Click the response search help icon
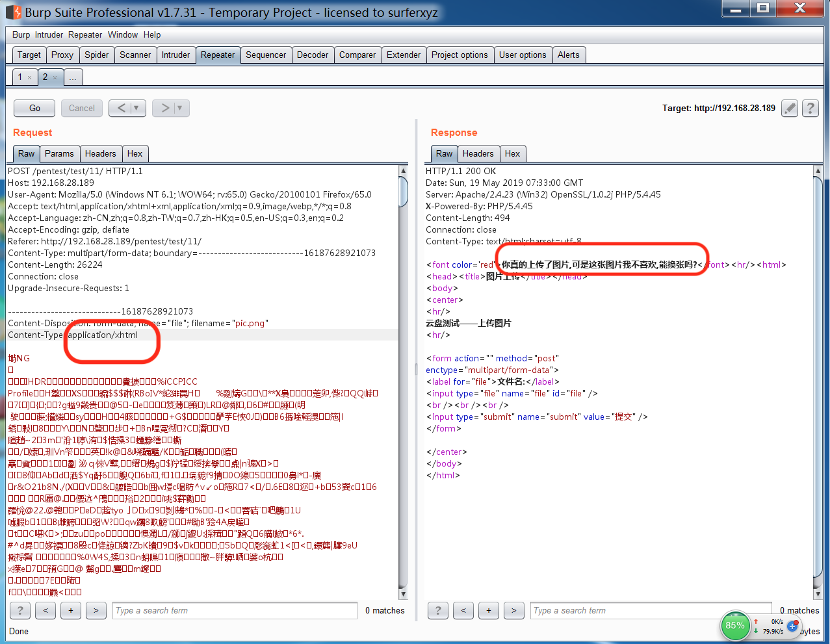Viewport: 830px width, 644px height. pos(438,610)
